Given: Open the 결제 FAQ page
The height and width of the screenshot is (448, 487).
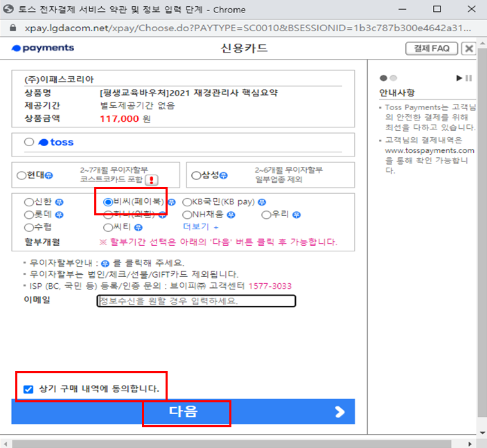Looking at the screenshot, I should [432, 48].
